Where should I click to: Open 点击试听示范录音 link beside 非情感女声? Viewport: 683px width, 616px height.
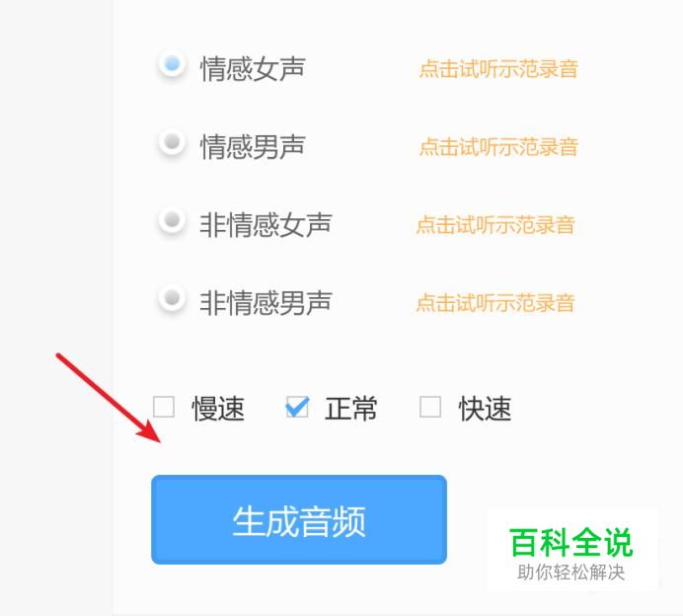point(495,225)
